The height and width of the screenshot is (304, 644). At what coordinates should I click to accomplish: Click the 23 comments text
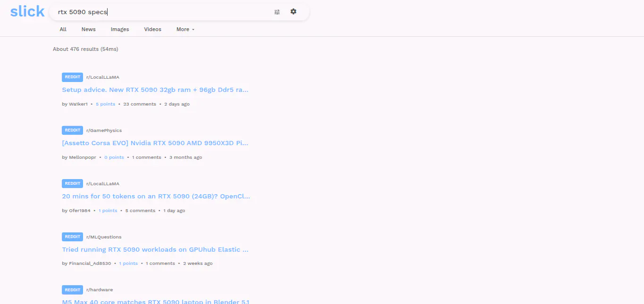coord(140,104)
